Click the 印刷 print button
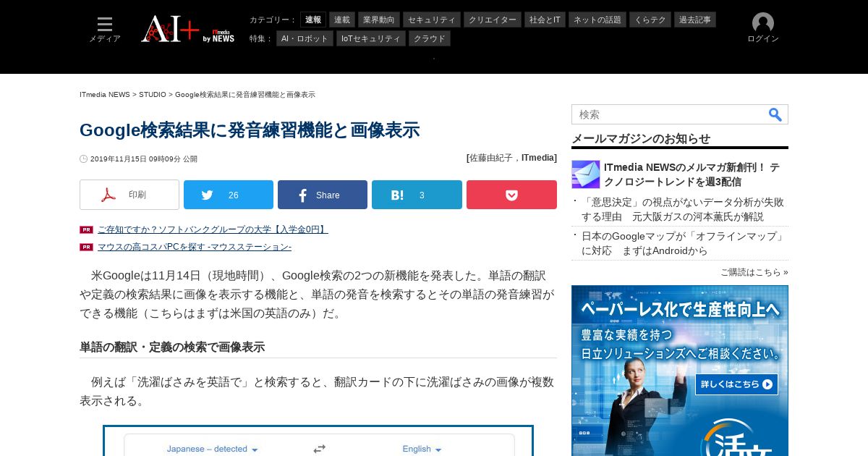 pyautogui.click(x=129, y=195)
